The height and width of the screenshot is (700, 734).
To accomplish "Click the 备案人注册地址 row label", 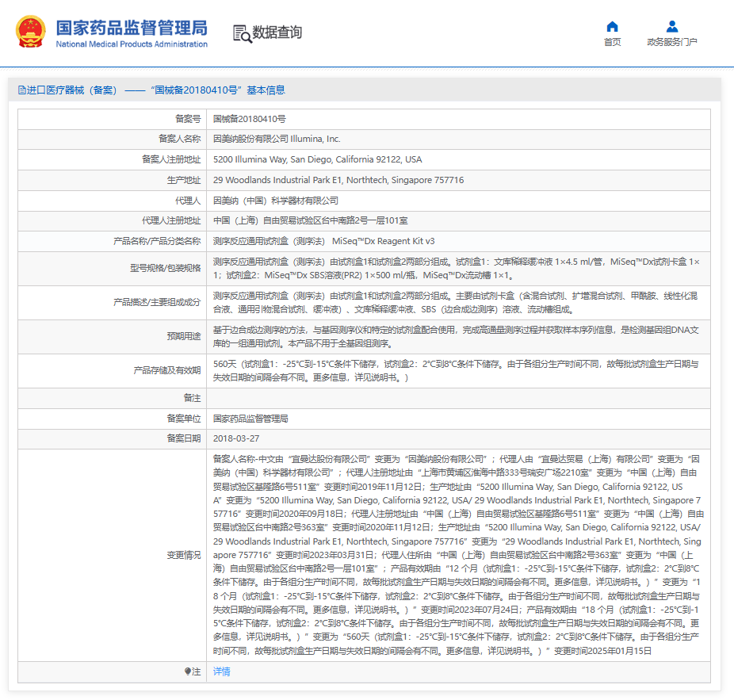I will click(x=171, y=159).
